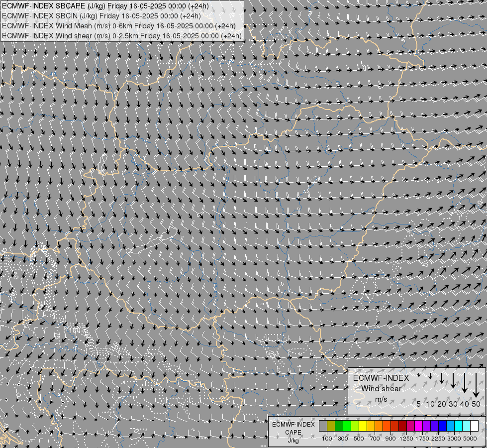This screenshot has width=487, height=448.
Task: Click the '10' wind shear scale label
Action: point(430,404)
